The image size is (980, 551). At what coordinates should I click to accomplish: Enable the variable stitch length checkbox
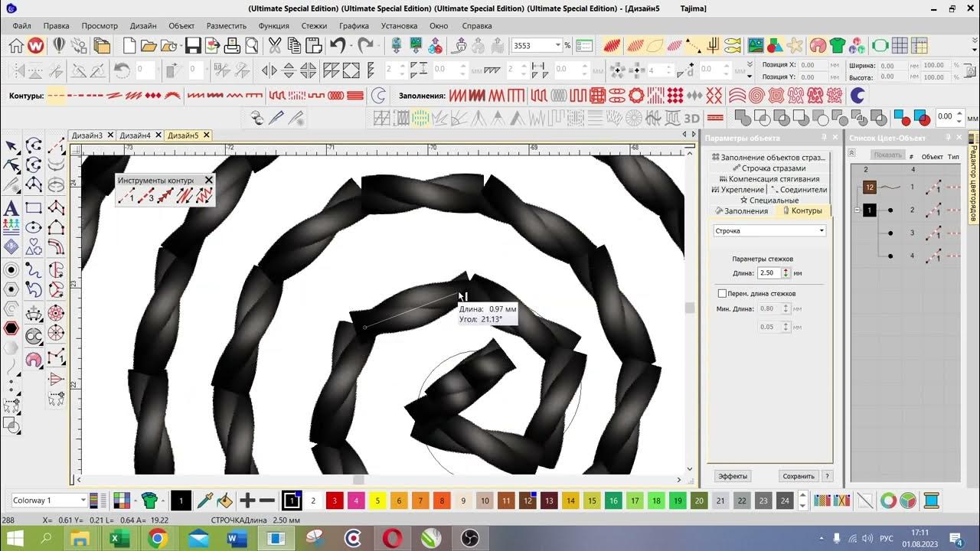pyautogui.click(x=722, y=293)
